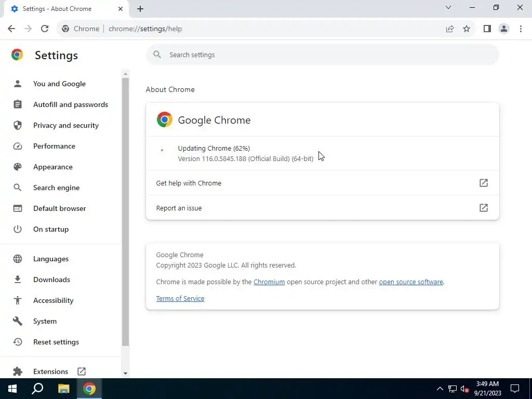Click the muted volume tray icon

pos(464,389)
